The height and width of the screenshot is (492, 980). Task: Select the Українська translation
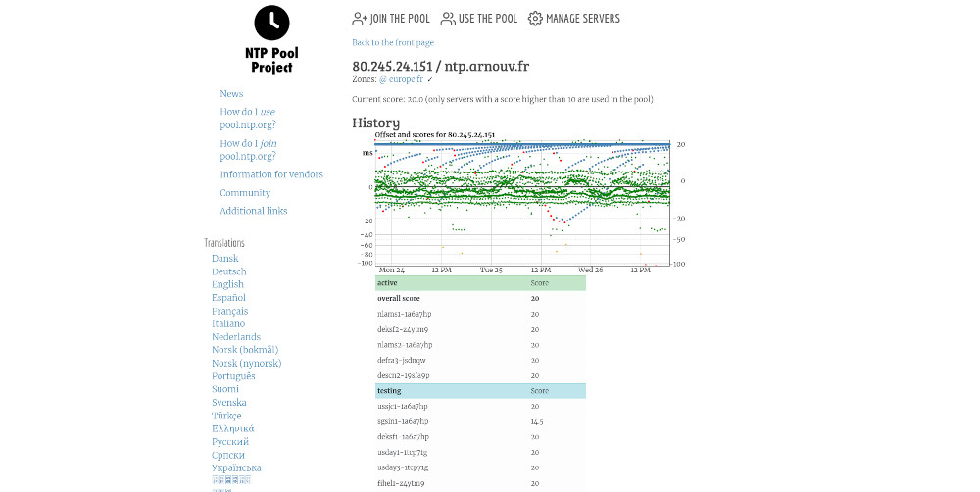coord(236,467)
